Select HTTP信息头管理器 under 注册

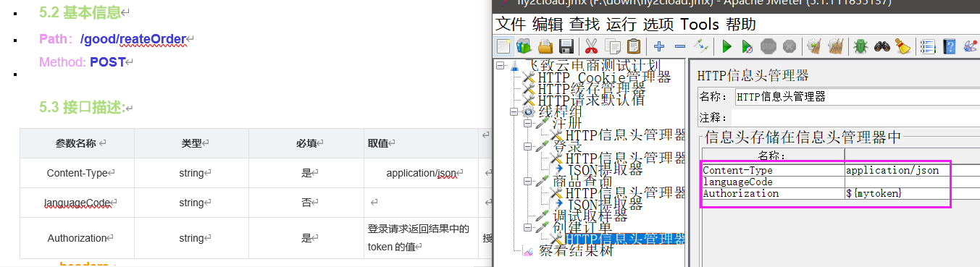[x=626, y=135]
